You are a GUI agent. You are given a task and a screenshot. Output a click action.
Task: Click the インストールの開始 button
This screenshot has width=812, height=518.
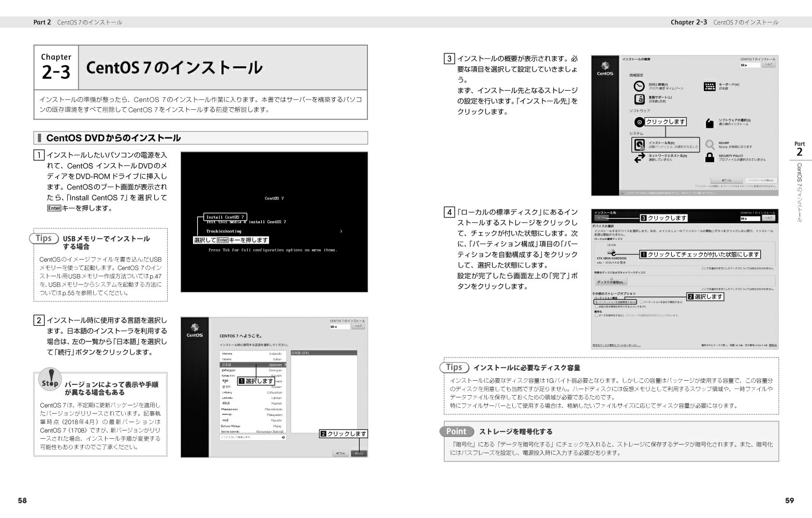[761, 180]
